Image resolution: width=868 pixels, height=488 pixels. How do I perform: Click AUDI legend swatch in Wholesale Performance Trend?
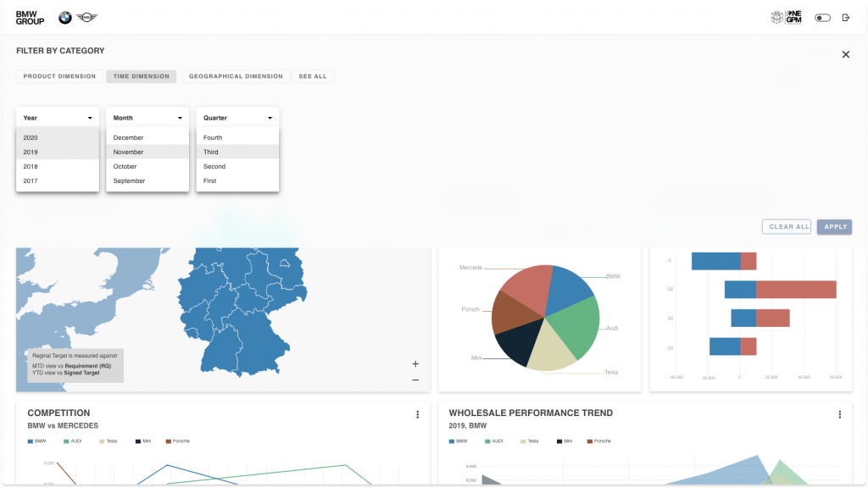point(487,441)
